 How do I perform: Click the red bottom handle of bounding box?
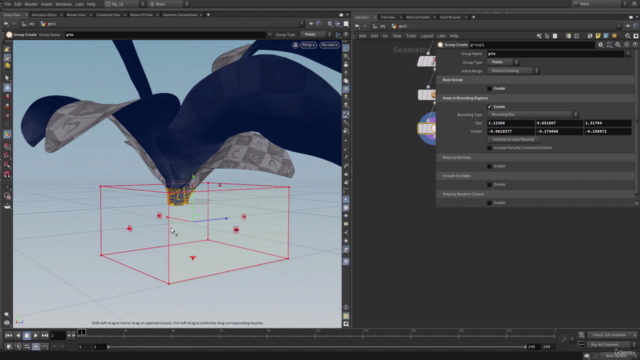[x=193, y=258]
